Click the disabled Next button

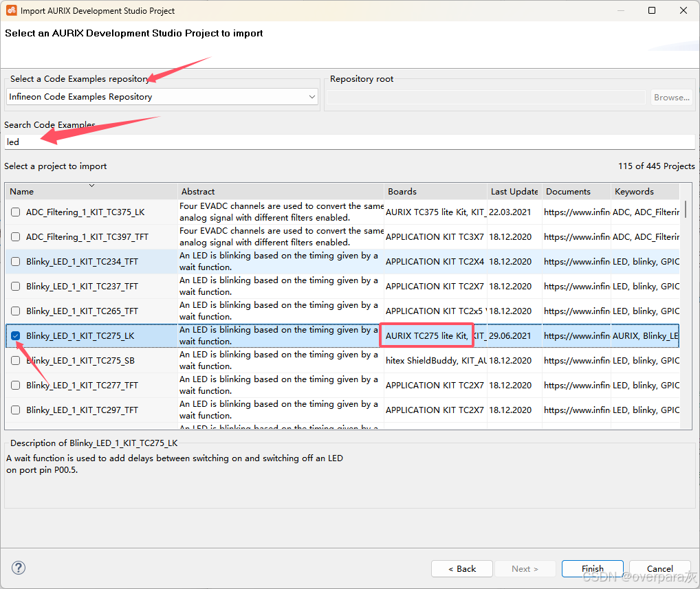525,569
